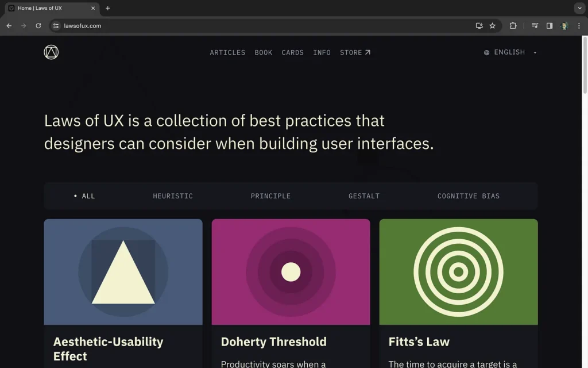The height and width of the screenshot is (368, 588).
Task: Open the Doherty Threshold card image
Action: [x=291, y=272]
